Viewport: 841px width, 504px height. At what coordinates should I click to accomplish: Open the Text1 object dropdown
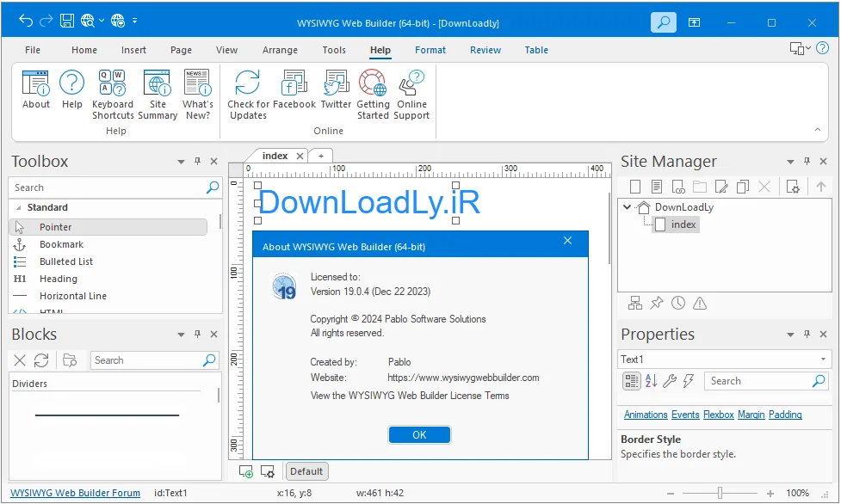pos(823,360)
